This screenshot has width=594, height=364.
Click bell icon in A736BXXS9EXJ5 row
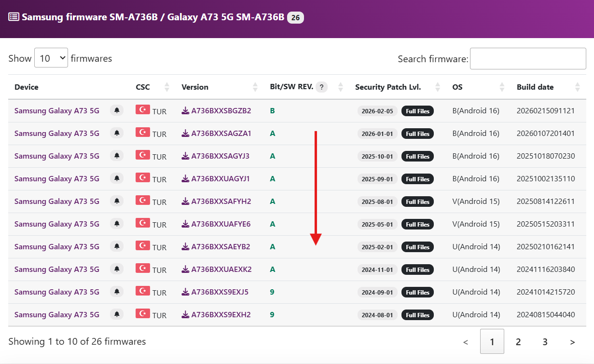(x=117, y=292)
